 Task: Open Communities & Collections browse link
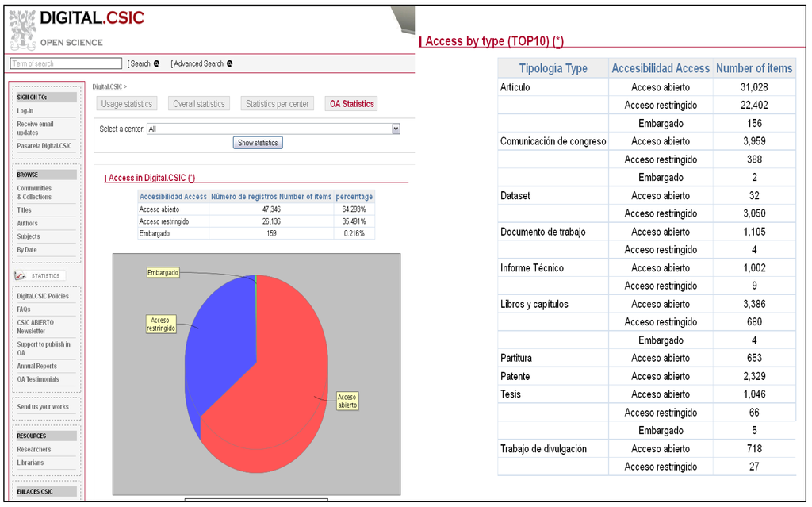tap(34, 193)
